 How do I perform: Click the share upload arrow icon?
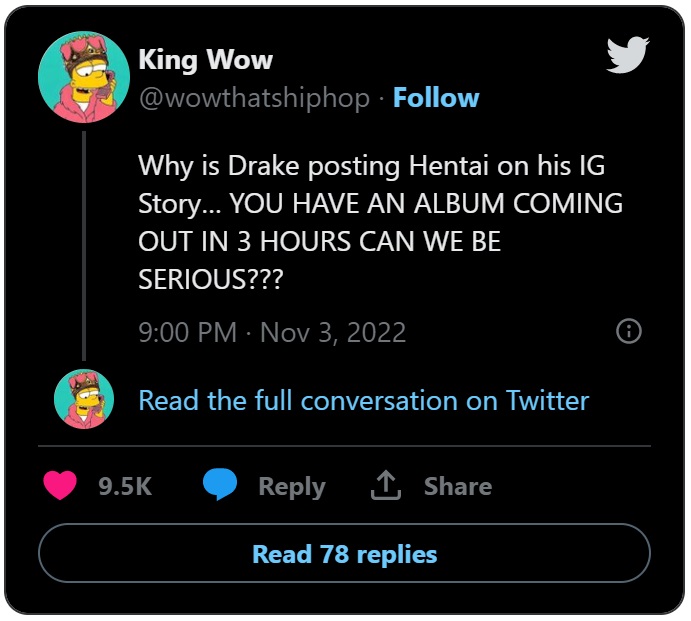385,486
